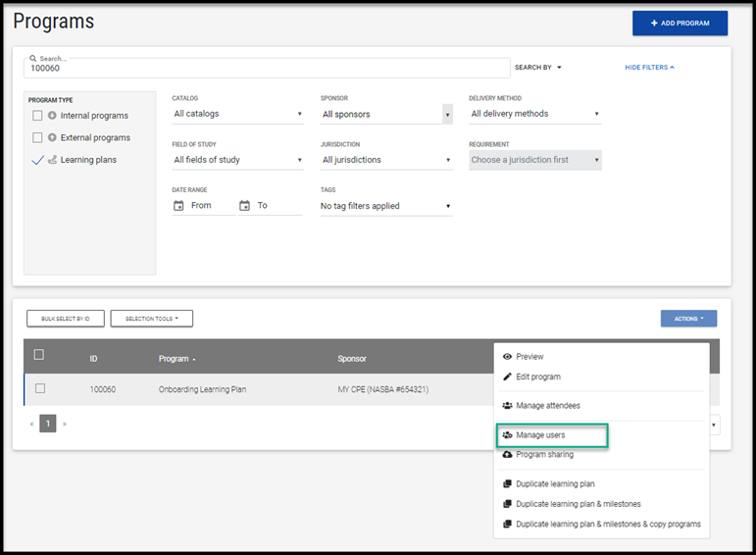The width and height of the screenshot is (756, 555).
Task: Click the Program sharing cloud icon
Action: click(x=507, y=455)
